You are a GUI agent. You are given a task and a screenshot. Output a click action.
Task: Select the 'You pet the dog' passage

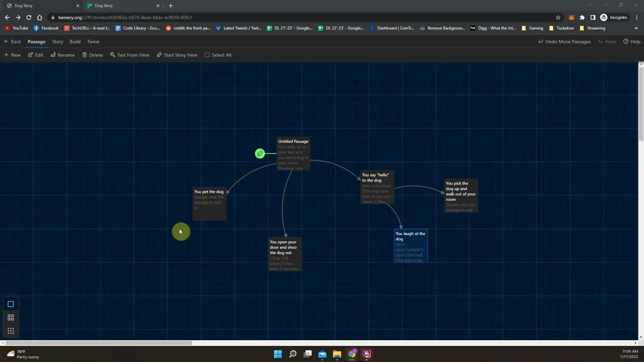(x=210, y=204)
